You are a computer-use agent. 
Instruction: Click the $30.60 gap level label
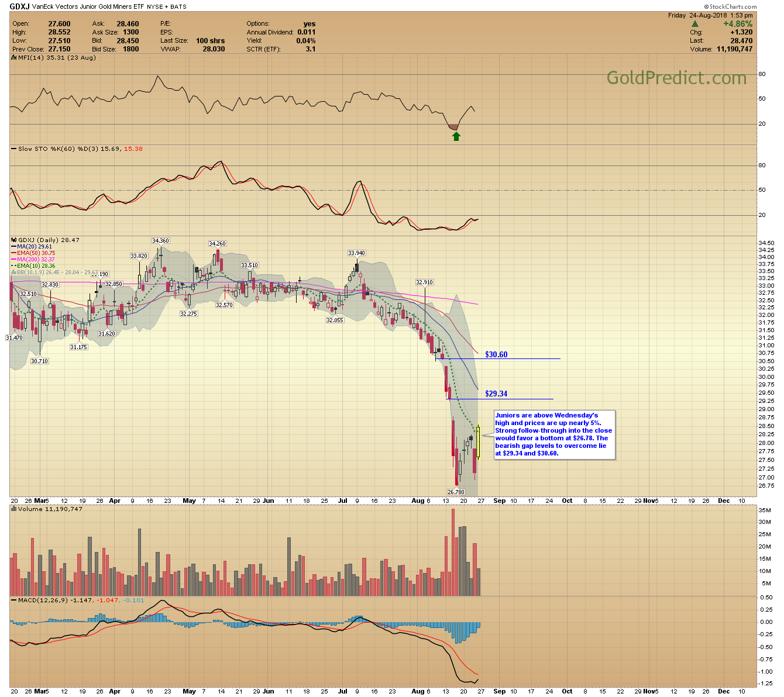(496, 355)
